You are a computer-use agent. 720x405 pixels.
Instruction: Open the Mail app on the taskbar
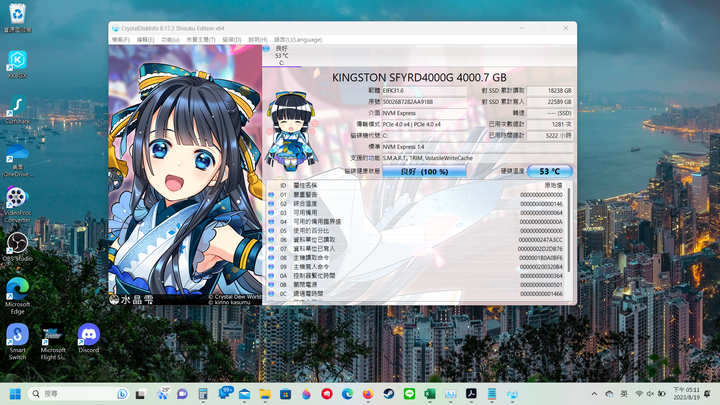point(244,394)
